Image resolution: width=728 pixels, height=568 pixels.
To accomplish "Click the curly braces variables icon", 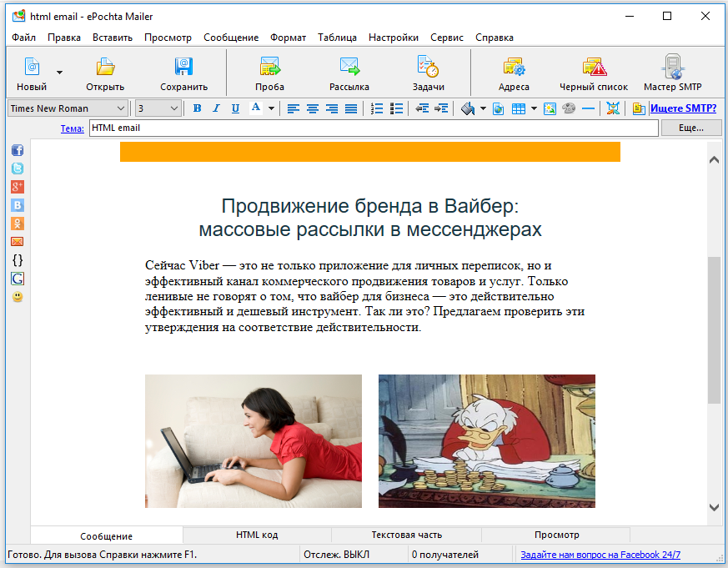I will coord(18,259).
